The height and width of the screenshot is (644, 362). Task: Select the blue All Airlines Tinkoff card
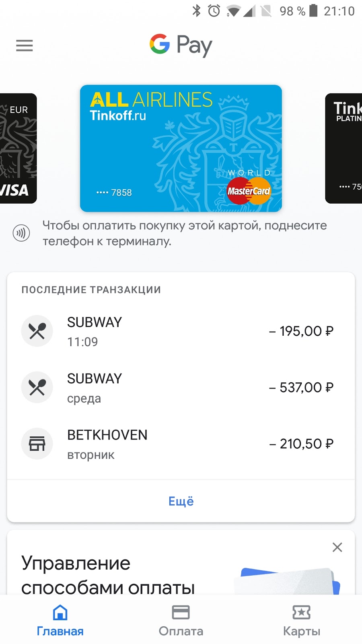181,148
